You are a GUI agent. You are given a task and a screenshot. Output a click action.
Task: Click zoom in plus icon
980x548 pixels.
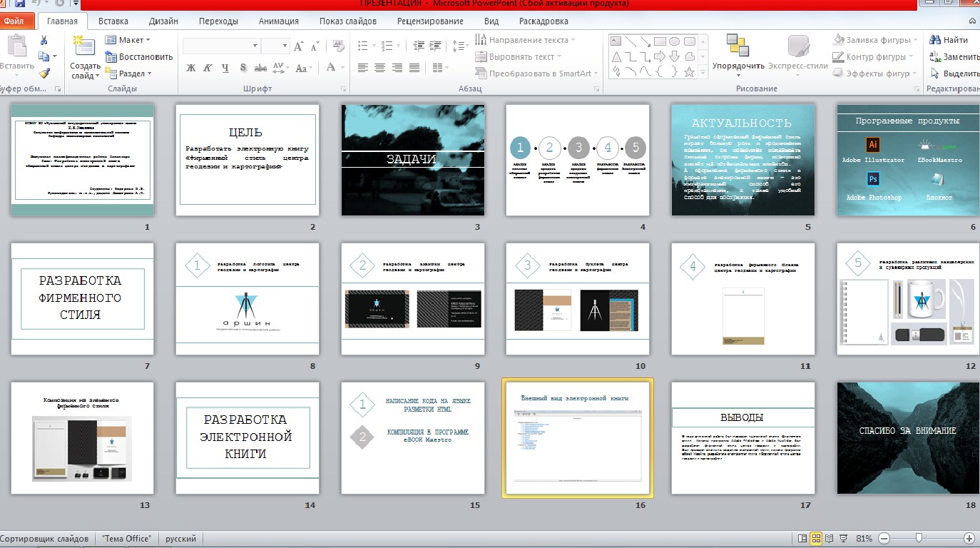click(969, 538)
